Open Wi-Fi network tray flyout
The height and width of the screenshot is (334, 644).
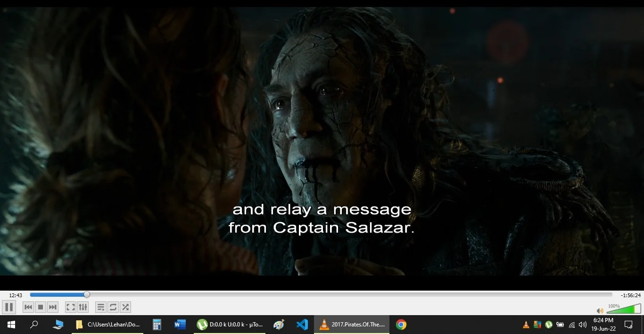[x=571, y=325]
